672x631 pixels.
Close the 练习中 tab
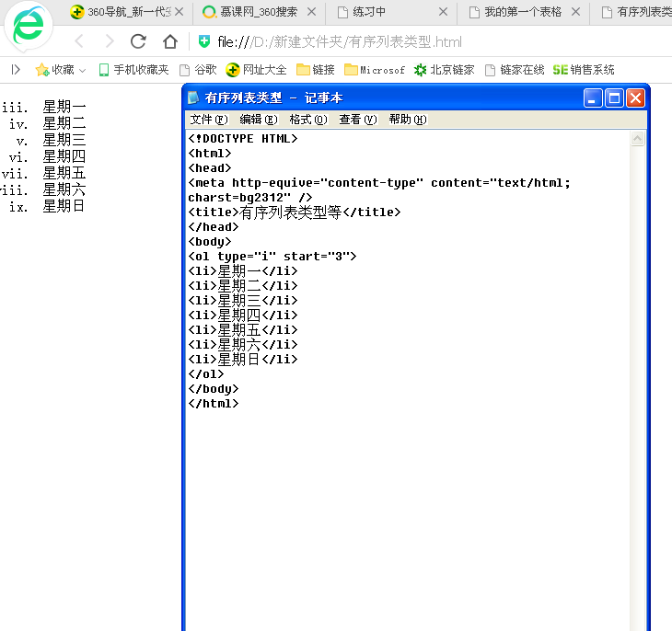pos(444,12)
